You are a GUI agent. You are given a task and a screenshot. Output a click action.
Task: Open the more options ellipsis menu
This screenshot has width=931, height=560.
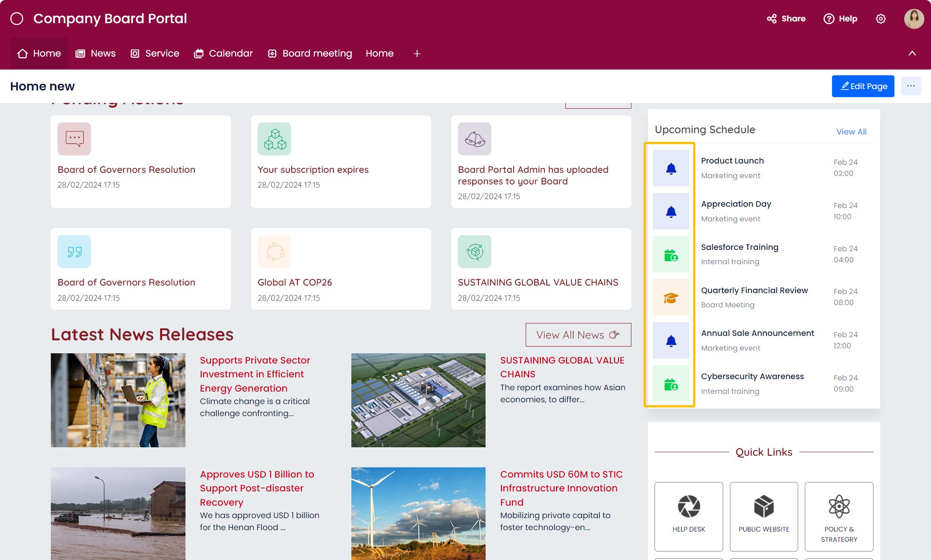(x=911, y=86)
